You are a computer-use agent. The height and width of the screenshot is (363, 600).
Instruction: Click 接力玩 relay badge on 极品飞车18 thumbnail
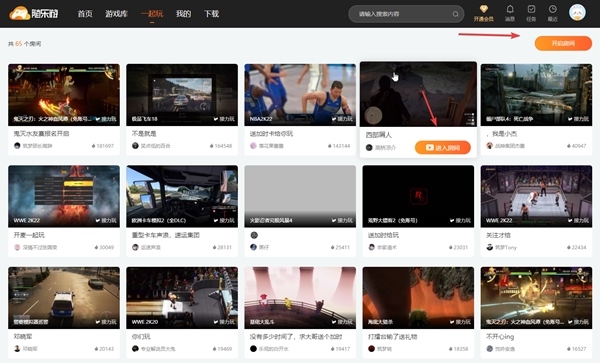click(x=224, y=119)
